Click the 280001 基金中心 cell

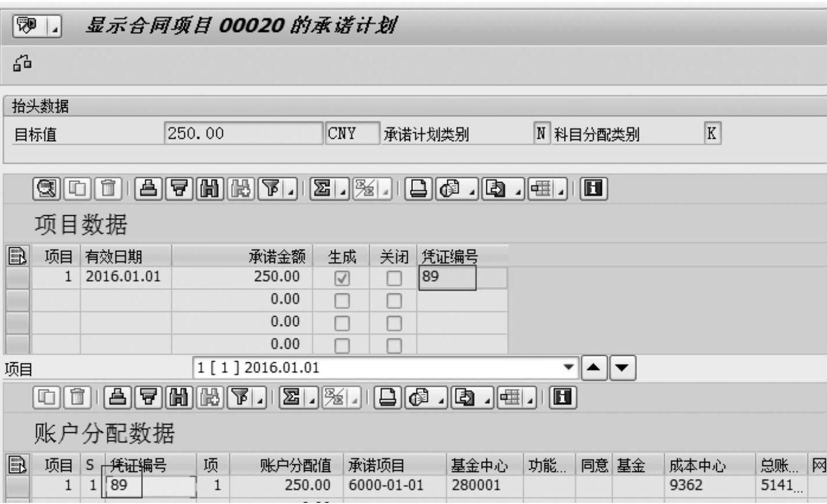485,485
